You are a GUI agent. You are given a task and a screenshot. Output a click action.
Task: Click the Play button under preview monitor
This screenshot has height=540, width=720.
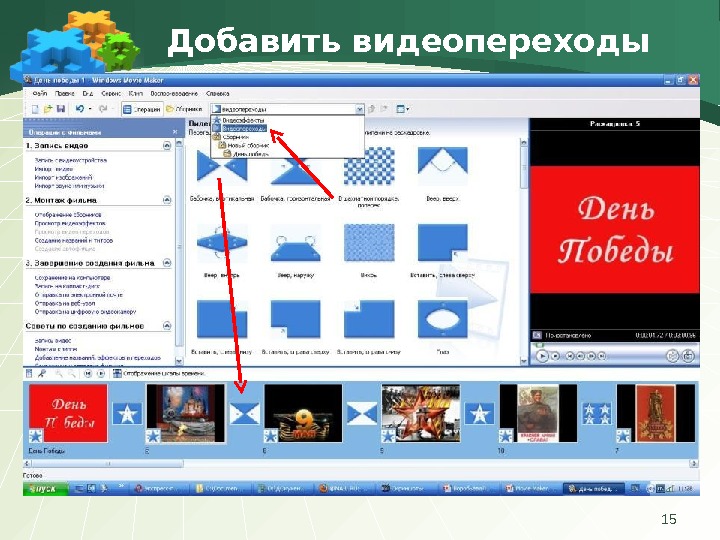click(542, 356)
